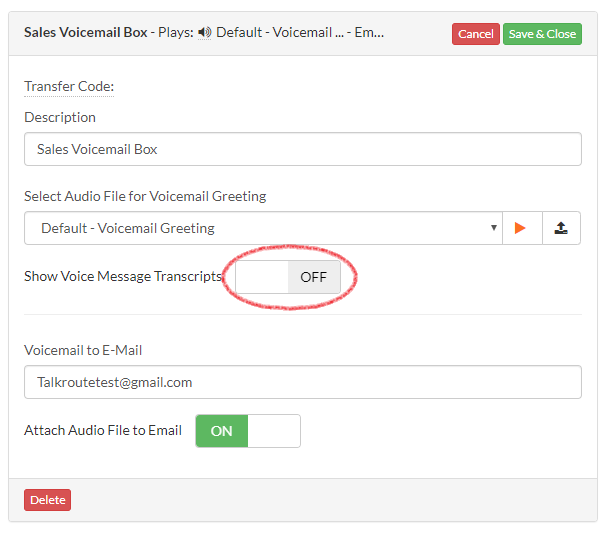This screenshot has height=534, width=606.
Task: Click the OFF label on transcripts switch
Action: pyautogui.click(x=313, y=277)
